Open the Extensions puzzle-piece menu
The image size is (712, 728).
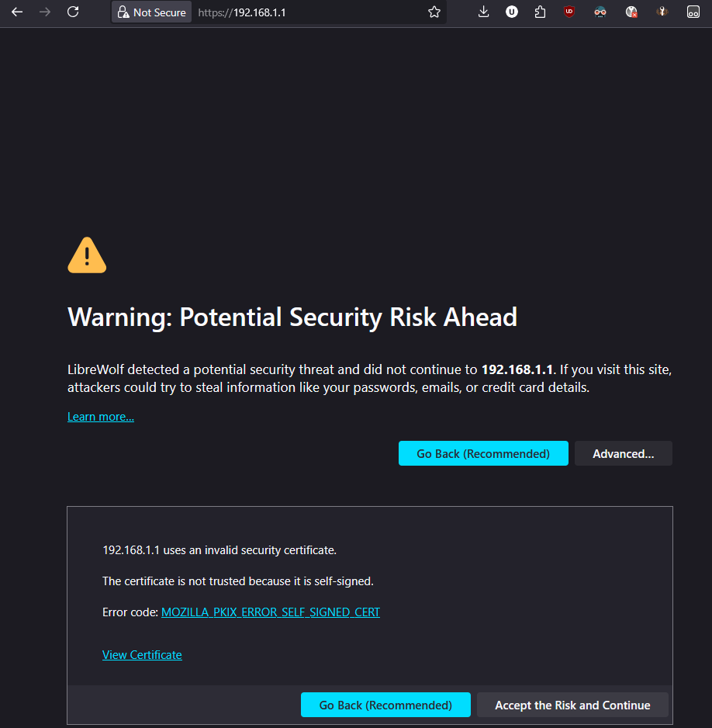pyautogui.click(x=540, y=12)
